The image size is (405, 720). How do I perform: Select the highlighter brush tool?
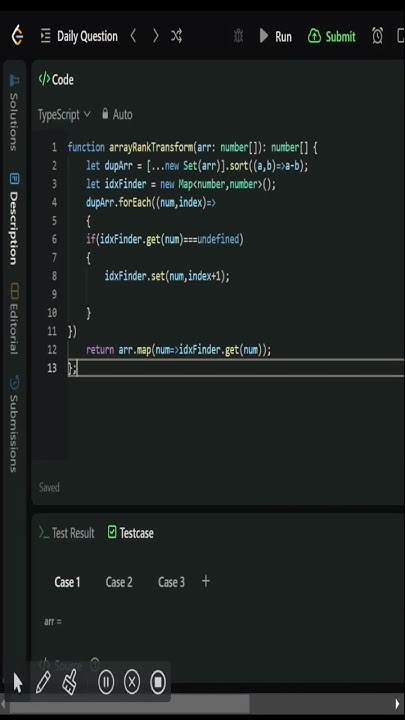click(x=70, y=682)
